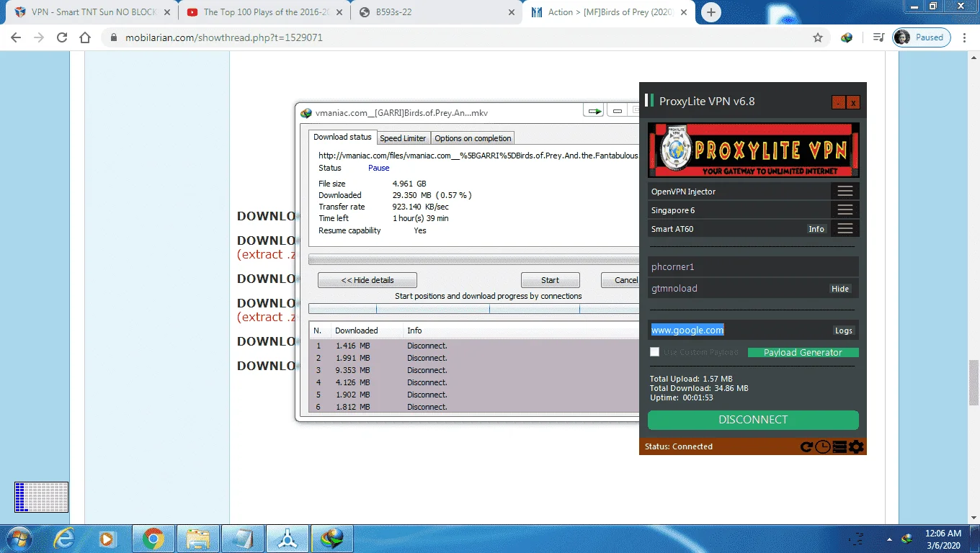980x553 pixels.
Task: Click the Chrome taskbar icon
Action: coord(153,539)
